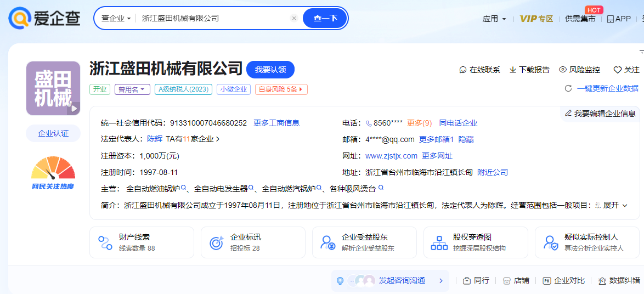Open website www.zjstjx.com
This screenshot has width=644, height=294.
coord(392,156)
